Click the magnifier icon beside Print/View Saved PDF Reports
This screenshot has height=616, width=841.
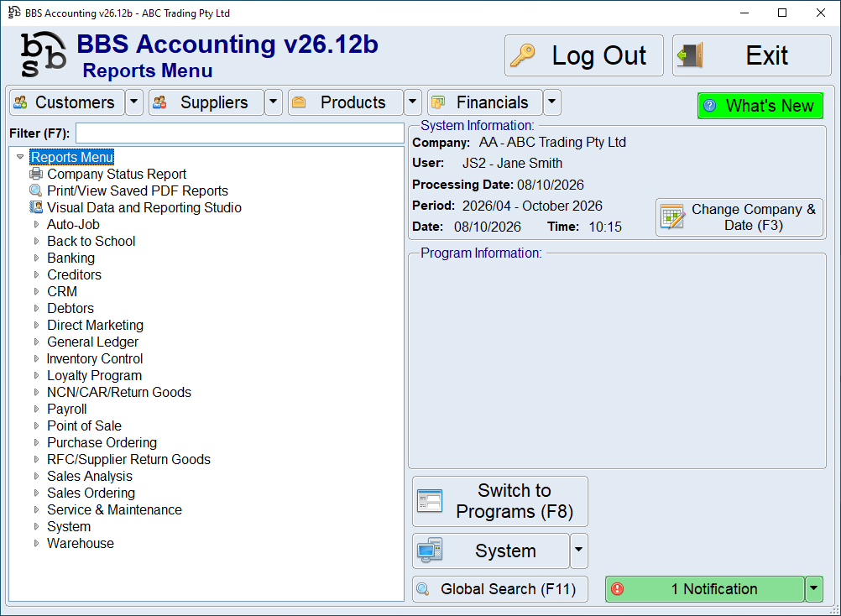(36, 191)
